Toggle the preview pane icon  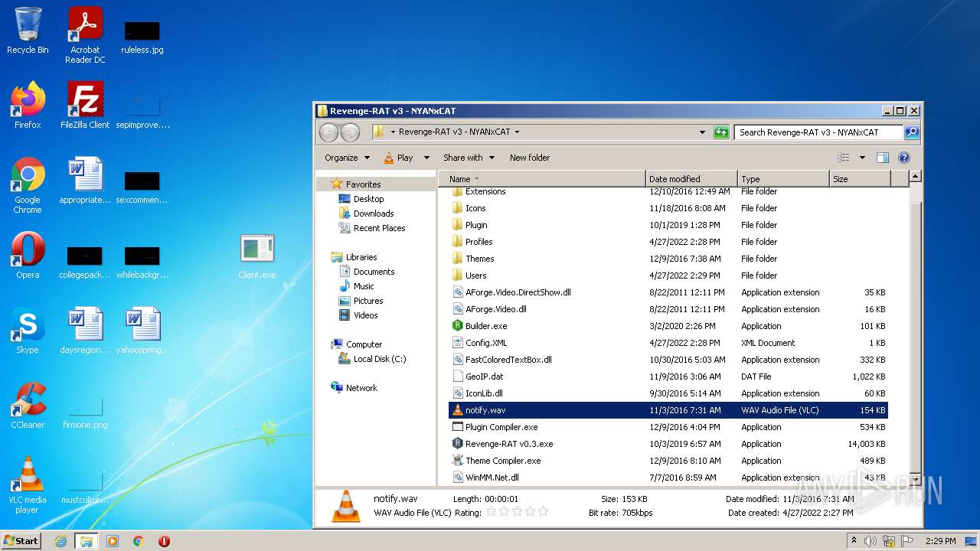point(882,158)
